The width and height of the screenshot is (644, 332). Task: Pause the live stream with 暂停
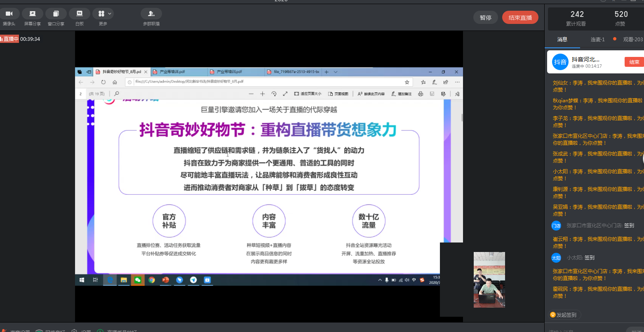486,18
